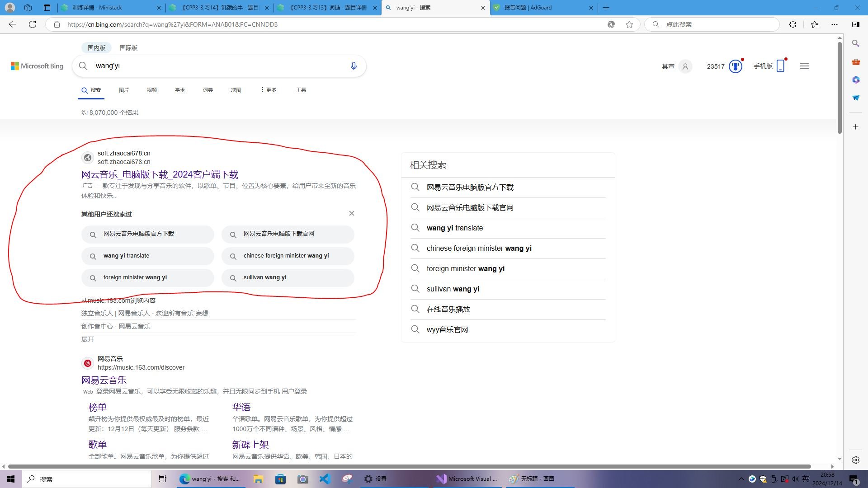Click the browser back arrow

[x=13, y=24]
